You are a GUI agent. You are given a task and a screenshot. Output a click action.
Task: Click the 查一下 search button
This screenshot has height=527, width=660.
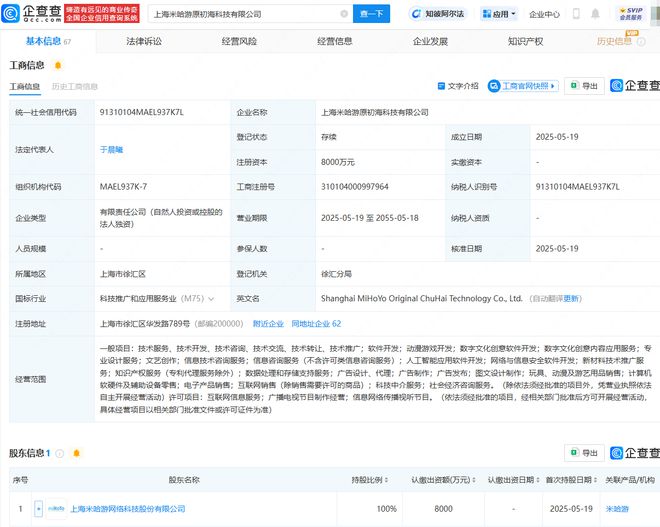tap(371, 14)
